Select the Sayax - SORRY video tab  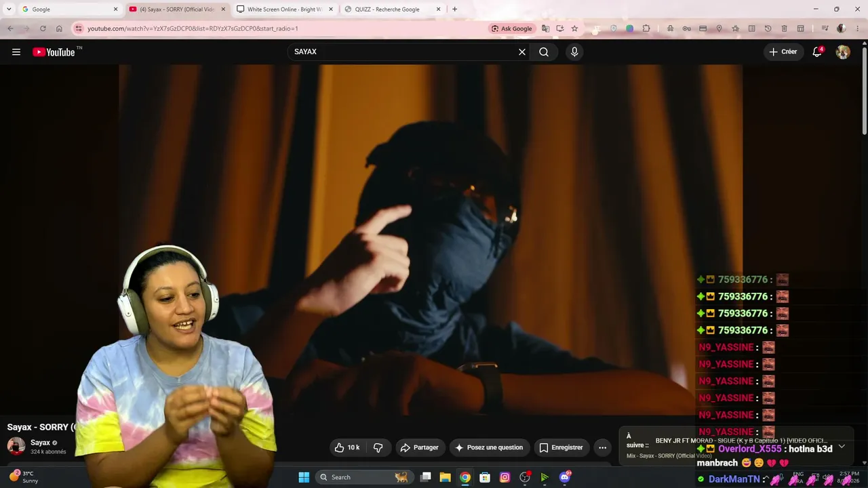point(176,9)
